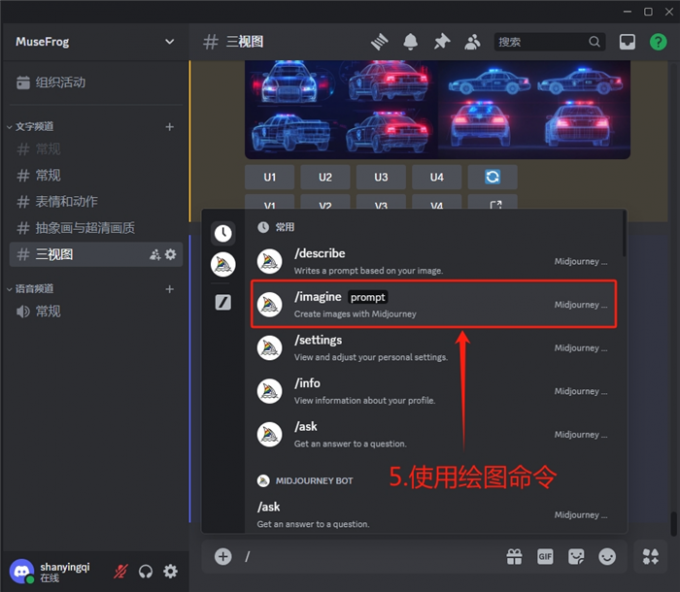Edit 三视图 channel settings gear
680x592 pixels.
coord(171,254)
